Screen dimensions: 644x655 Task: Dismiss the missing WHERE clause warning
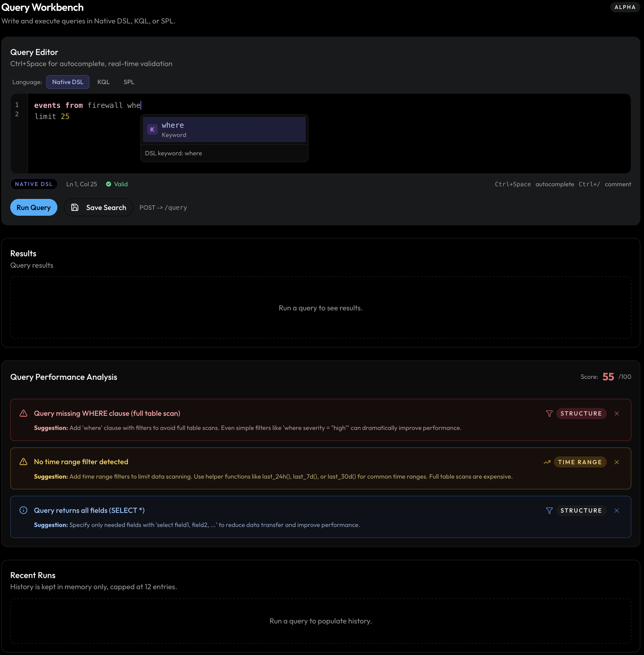coord(617,413)
